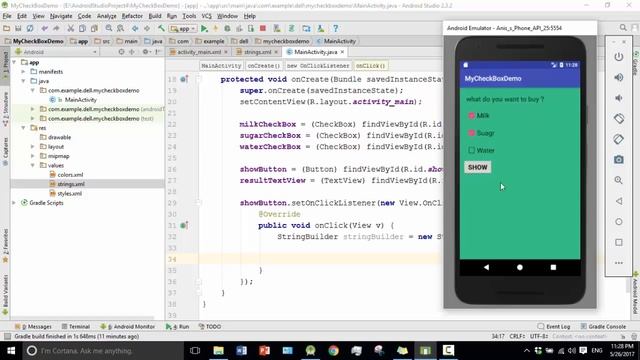Uncheck the Milk checkbox in emulator
640x360 pixels.
tap(471, 116)
